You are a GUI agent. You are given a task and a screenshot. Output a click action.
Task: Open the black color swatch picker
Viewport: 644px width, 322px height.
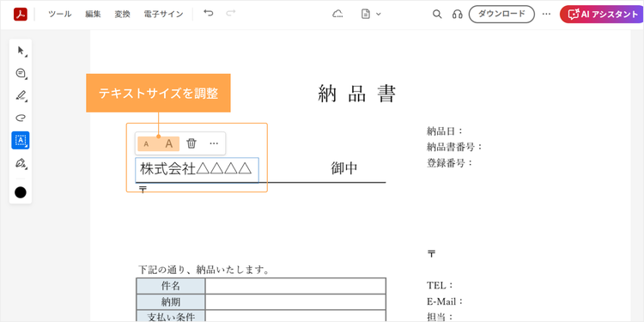21,192
